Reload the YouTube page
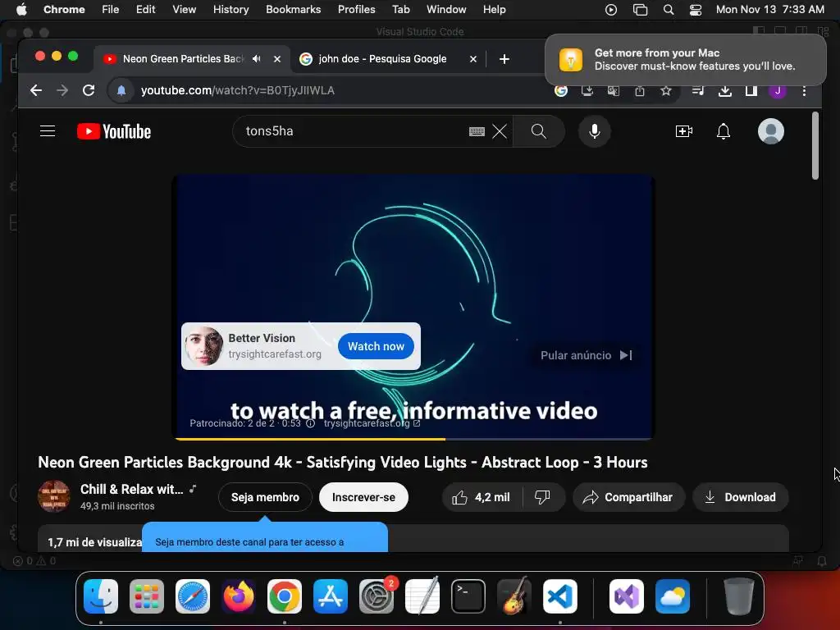Screen dimensions: 840x630 point(89,90)
